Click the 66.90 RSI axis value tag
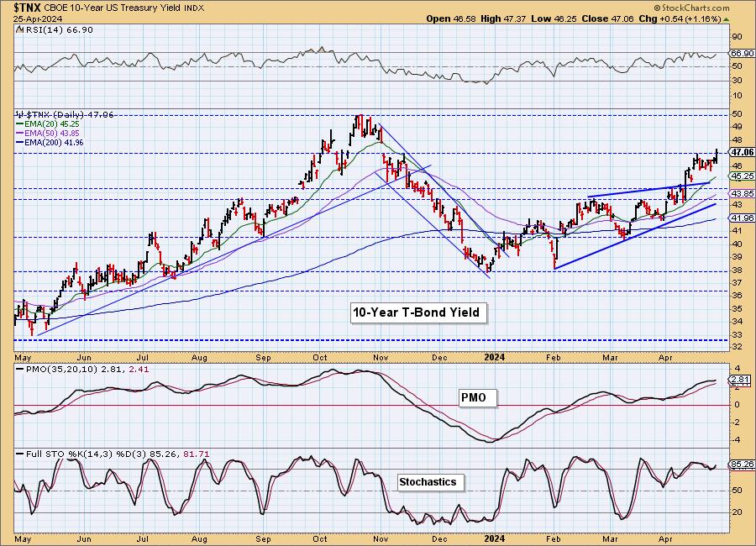Image resolution: width=756 pixels, height=546 pixels. (743, 53)
